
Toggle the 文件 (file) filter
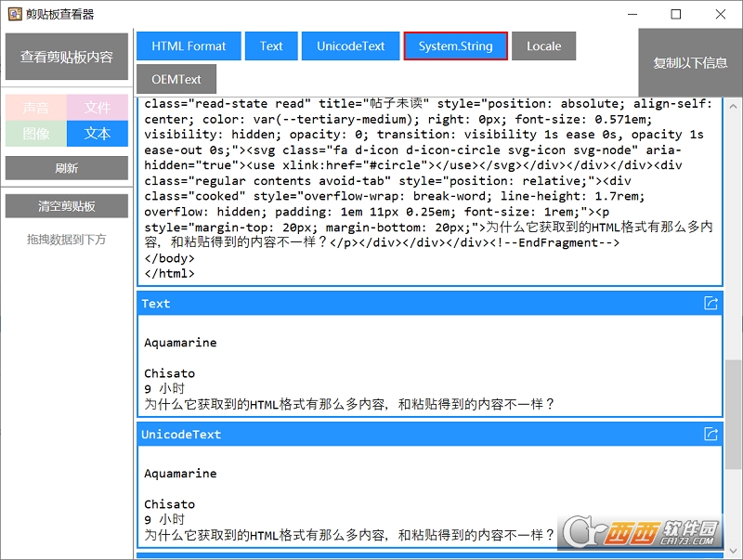tap(98, 108)
